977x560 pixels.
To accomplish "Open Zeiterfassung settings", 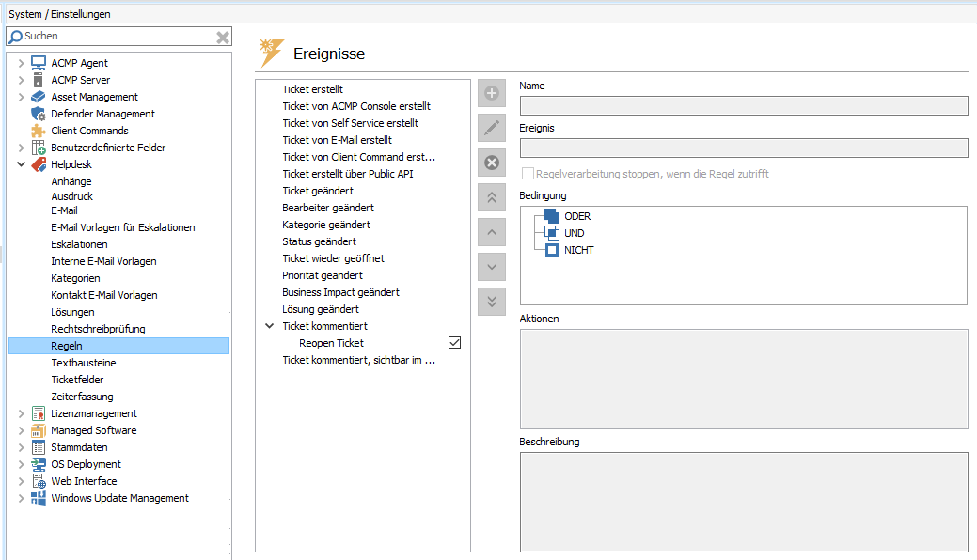I will coord(82,397).
